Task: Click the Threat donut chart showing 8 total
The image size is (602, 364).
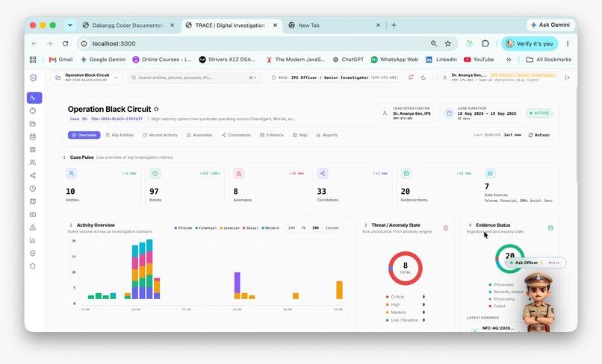Action: click(406, 268)
